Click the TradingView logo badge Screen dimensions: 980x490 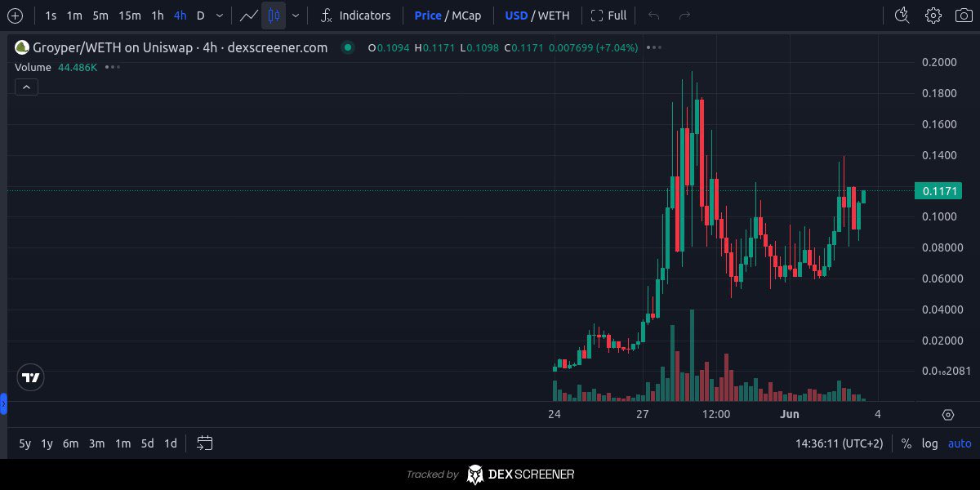[30, 377]
